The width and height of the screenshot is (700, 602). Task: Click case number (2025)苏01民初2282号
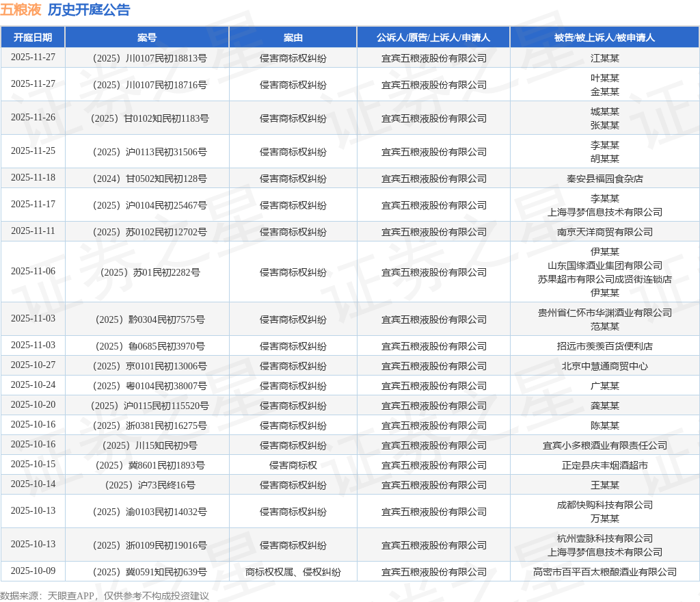tap(150, 272)
